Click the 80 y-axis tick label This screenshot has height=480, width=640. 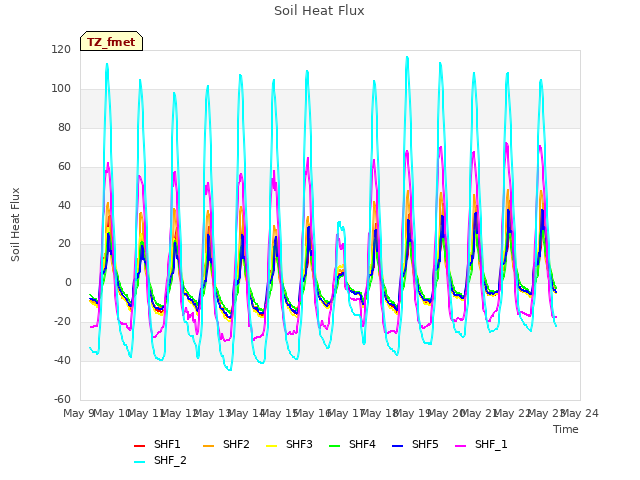click(x=64, y=127)
